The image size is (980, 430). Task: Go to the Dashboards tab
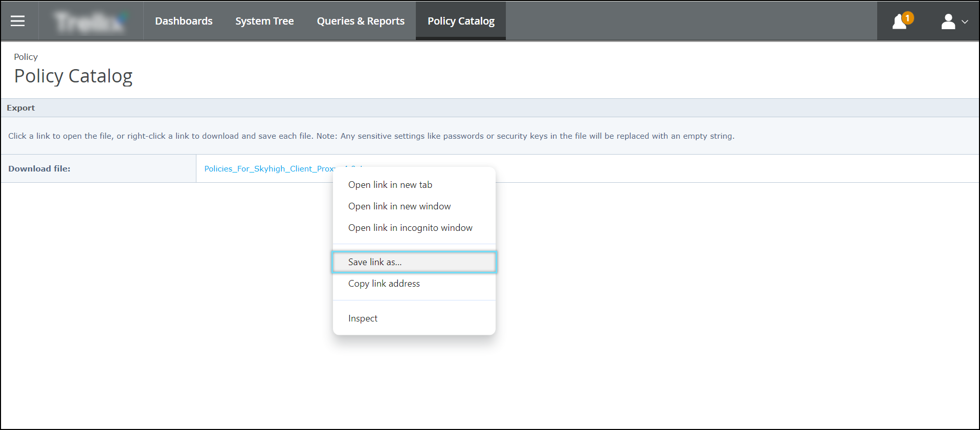pyautogui.click(x=184, y=21)
